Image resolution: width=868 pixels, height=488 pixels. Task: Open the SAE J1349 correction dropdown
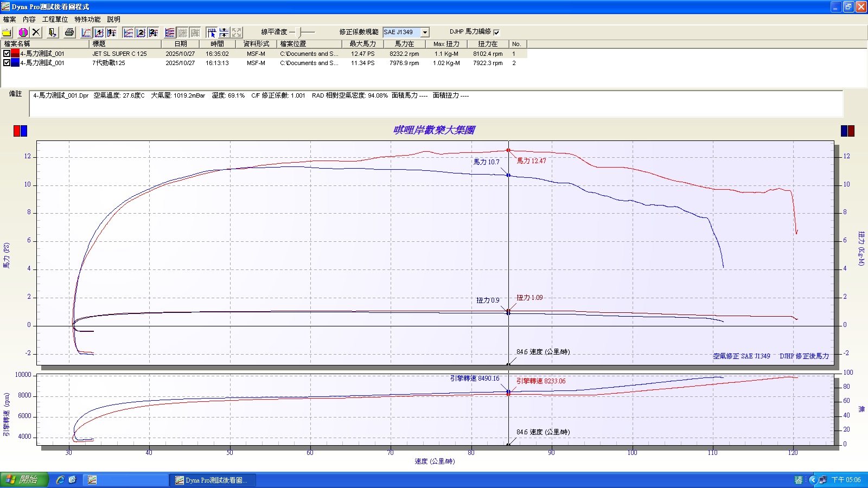pyautogui.click(x=425, y=33)
